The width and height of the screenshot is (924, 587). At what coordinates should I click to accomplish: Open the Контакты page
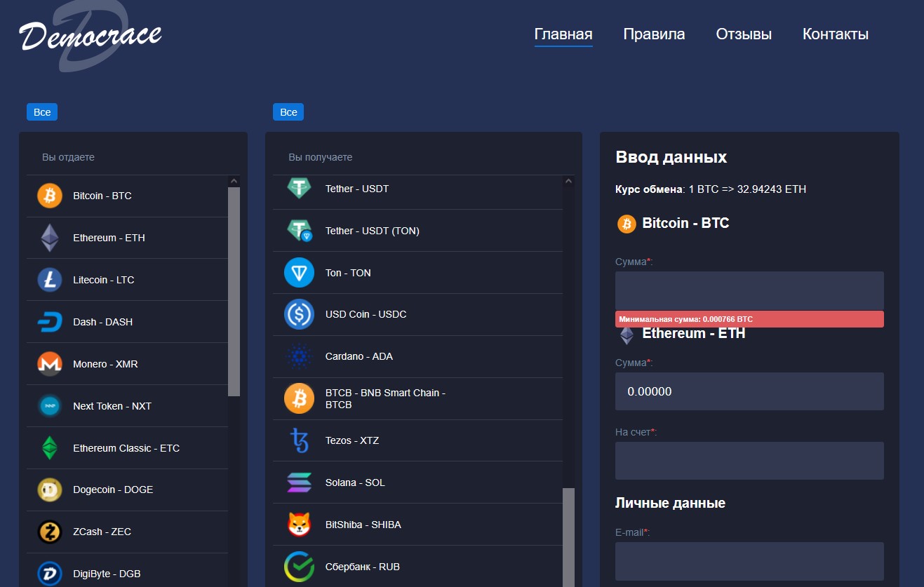click(836, 34)
